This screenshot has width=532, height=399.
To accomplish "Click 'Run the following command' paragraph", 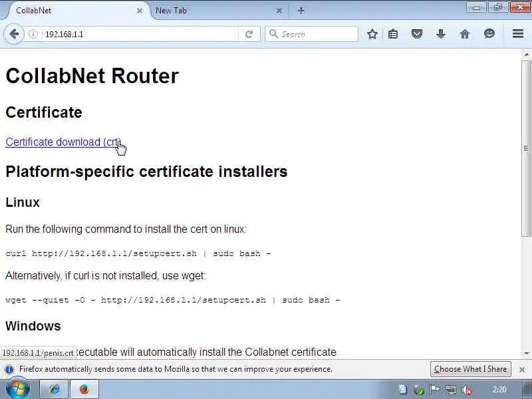I will pos(126,229).
